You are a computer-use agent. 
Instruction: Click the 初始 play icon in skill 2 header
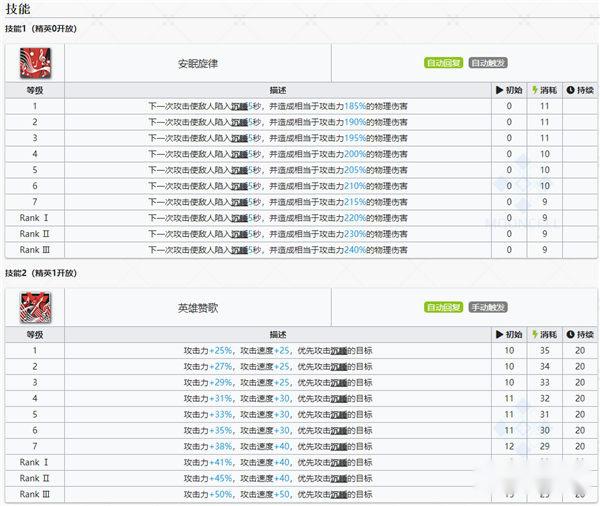point(500,334)
